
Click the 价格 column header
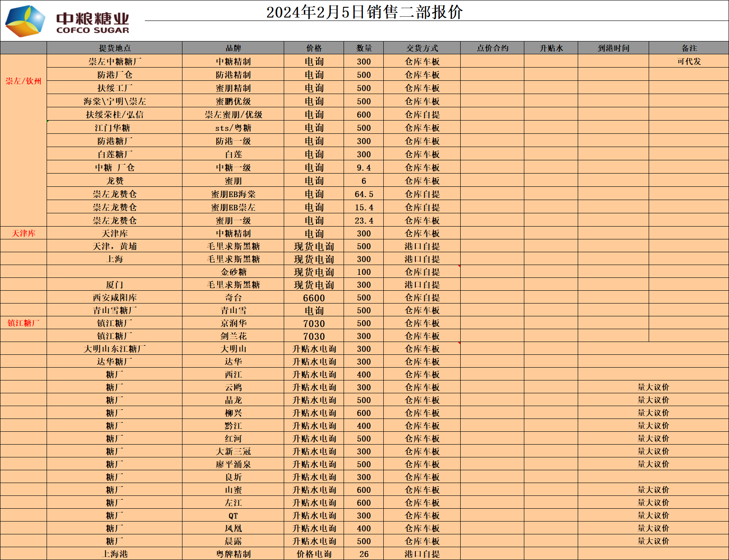(x=314, y=48)
